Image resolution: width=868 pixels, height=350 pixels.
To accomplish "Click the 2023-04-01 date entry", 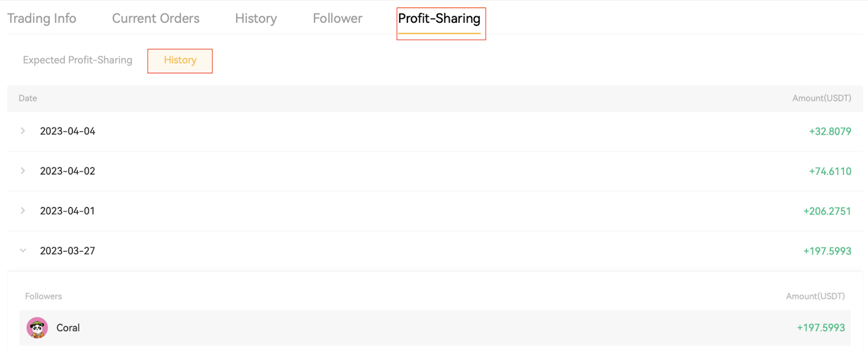I will coord(68,211).
